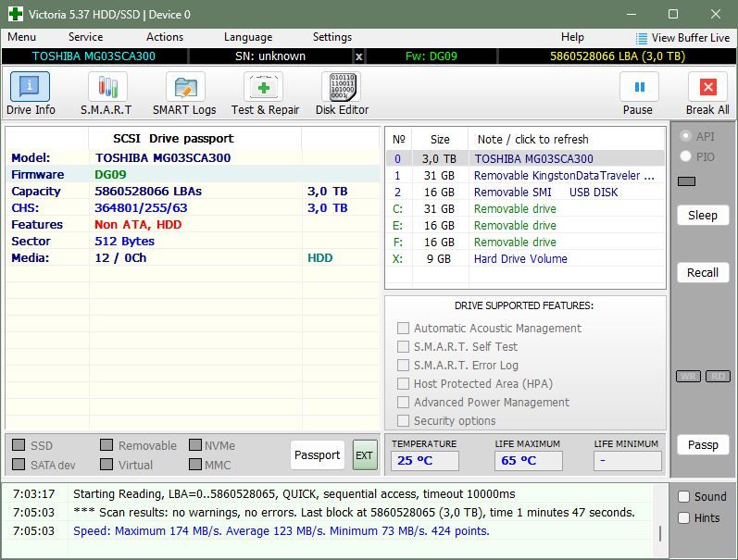This screenshot has width=738, height=560.
Task: Click the Recall button
Action: pos(703,273)
